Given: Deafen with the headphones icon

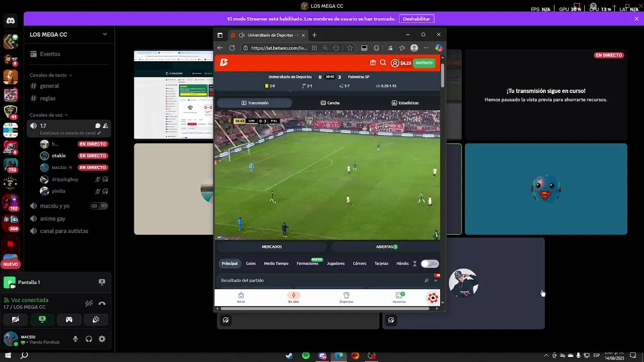Looking at the screenshot, I should click(89, 339).
